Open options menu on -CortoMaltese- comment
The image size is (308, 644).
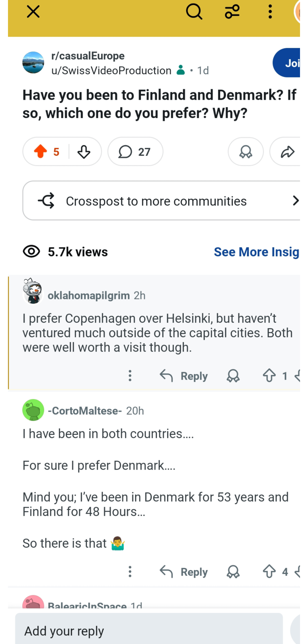(x=130, y=572)
